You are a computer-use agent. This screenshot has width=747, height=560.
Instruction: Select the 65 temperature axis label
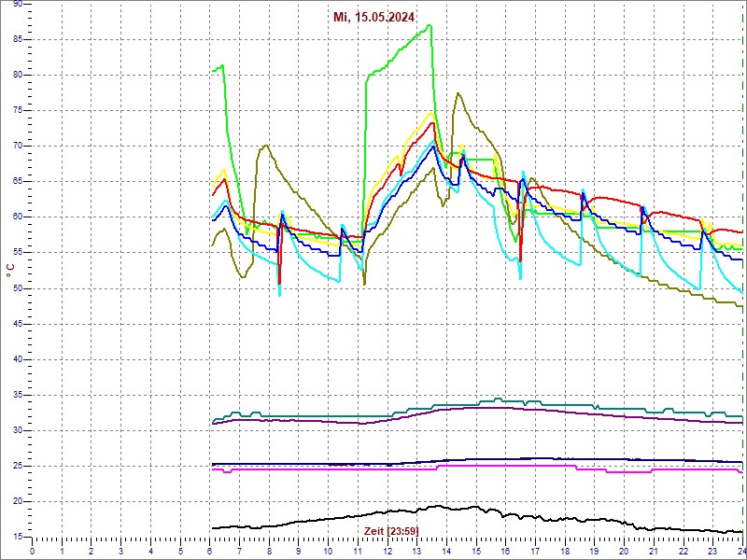(17, 182)
